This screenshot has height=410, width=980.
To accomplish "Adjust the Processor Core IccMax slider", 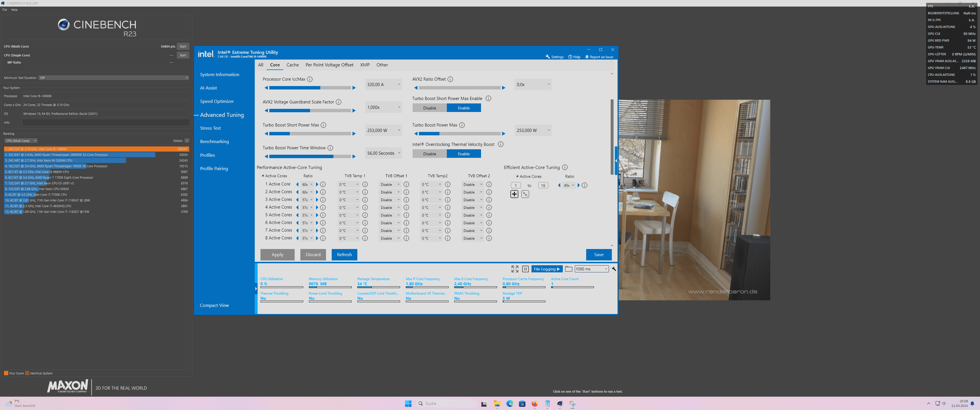I will pos(310,88).
